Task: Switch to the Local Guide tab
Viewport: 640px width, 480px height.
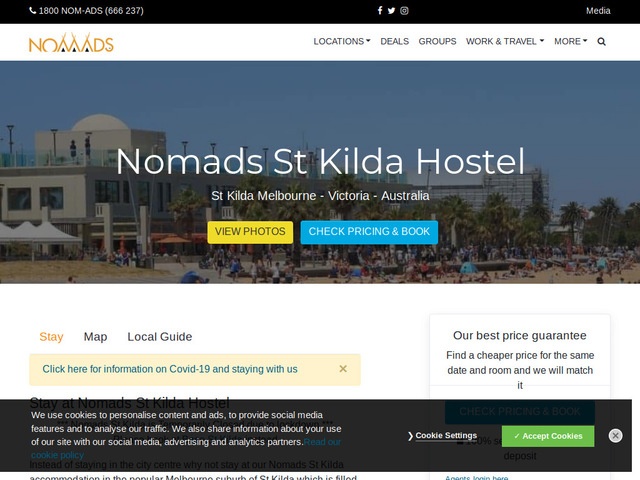Action: pos(160,337)
